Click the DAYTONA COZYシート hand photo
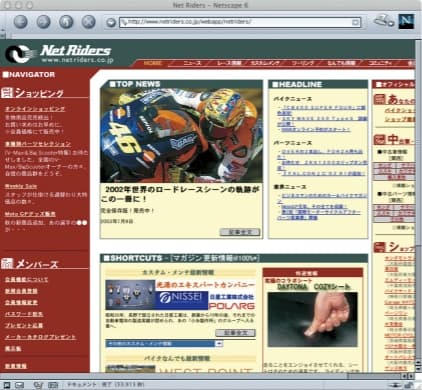 tap(312, 319)
